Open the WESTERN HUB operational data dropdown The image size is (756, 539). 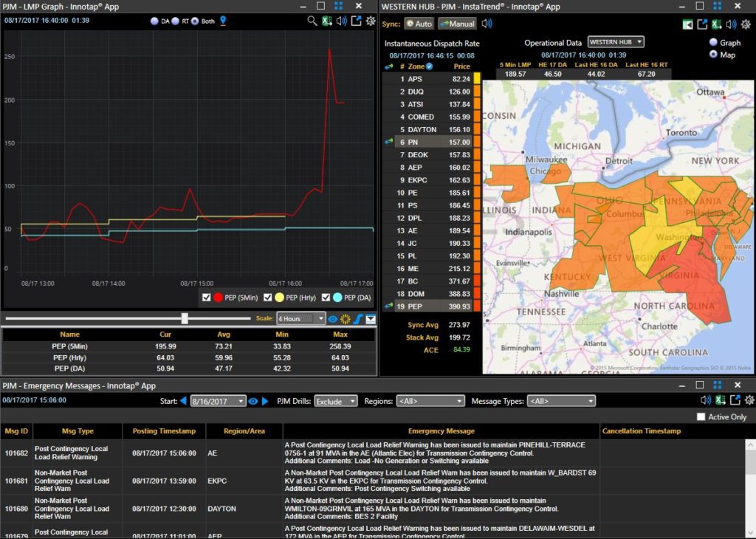pyautogui.click(x=616, y=42)
